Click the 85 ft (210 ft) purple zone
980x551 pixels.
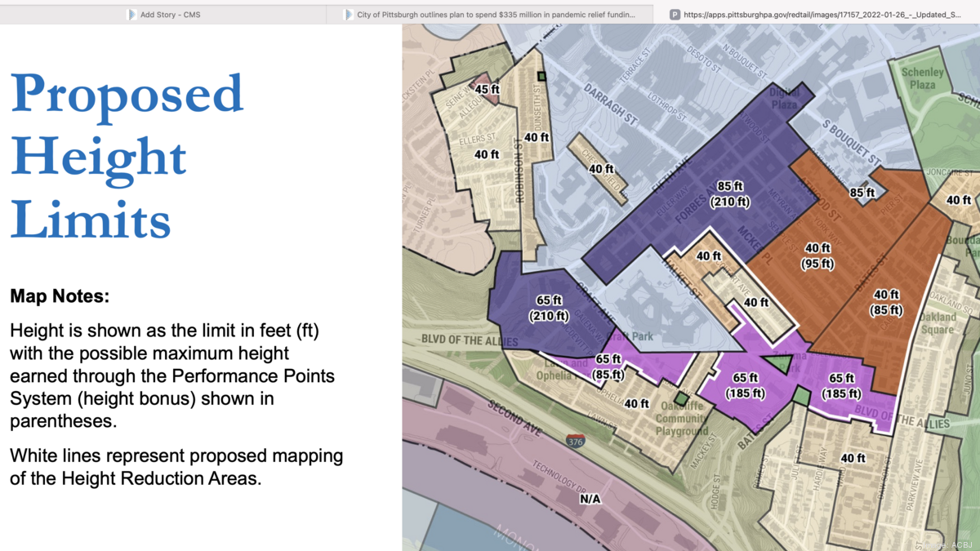[733, 194]
